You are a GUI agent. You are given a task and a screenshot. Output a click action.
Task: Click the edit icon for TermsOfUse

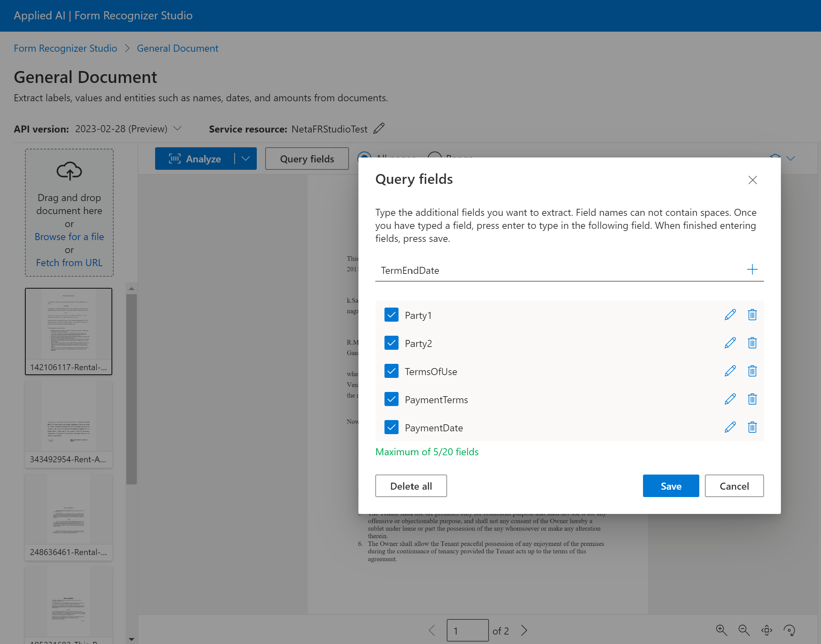pos(730,371)
